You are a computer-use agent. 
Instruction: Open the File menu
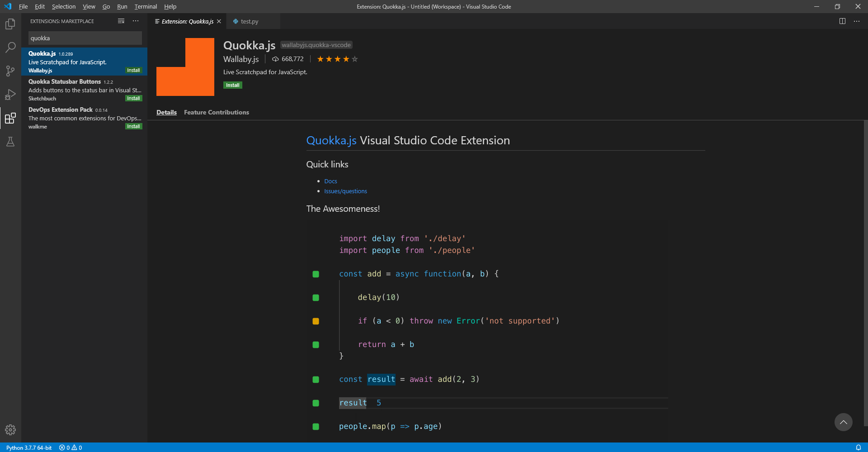click(x=24, y=6)
